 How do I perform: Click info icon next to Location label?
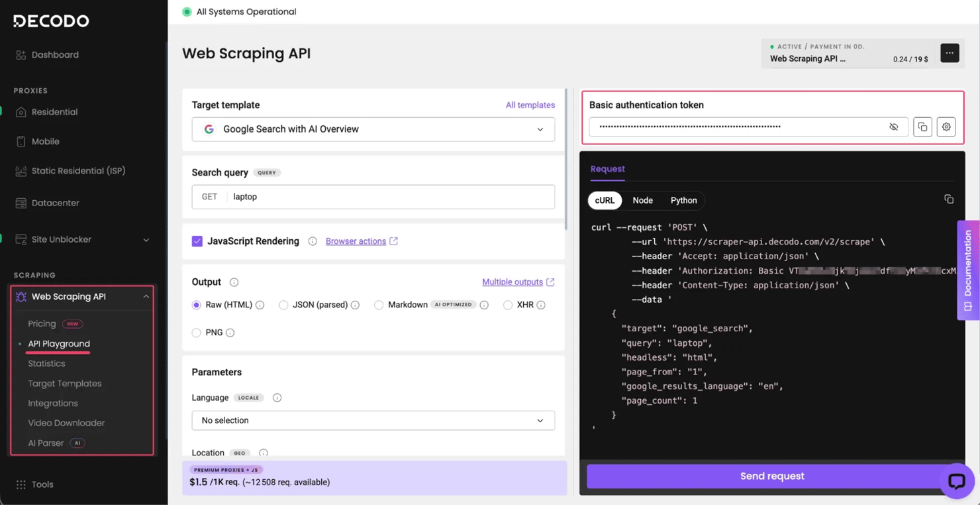tap(264, 453)
